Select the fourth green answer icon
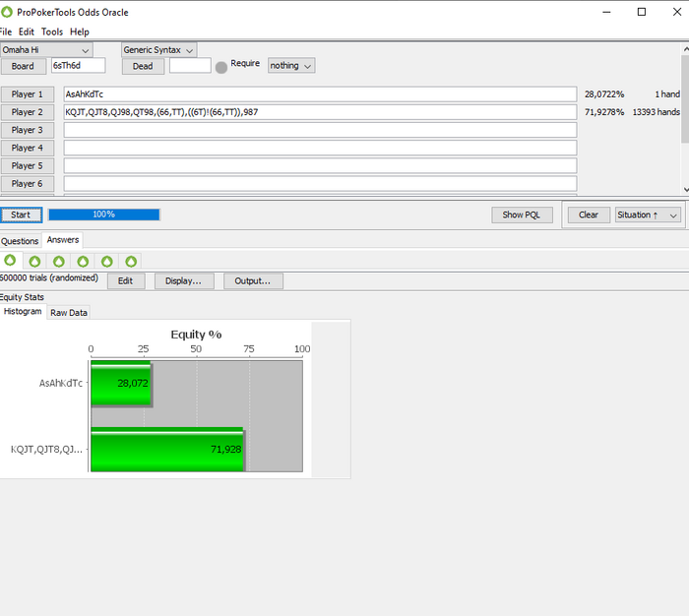 coord(83,262)
